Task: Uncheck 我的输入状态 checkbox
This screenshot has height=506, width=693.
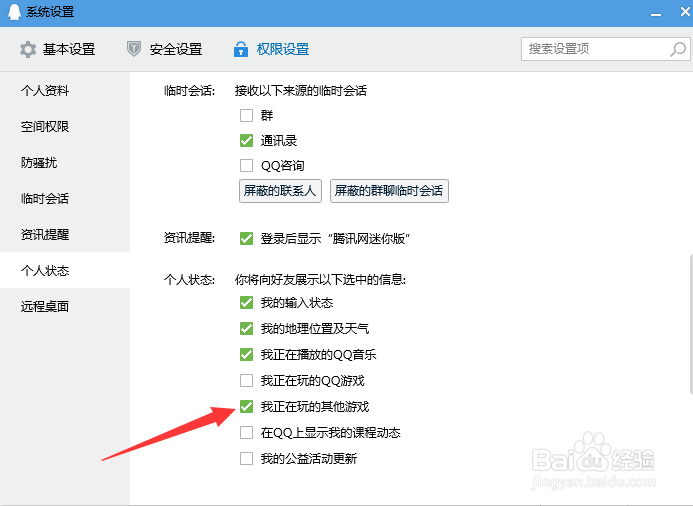Action: pyautogui.click(x=246, y=303)
